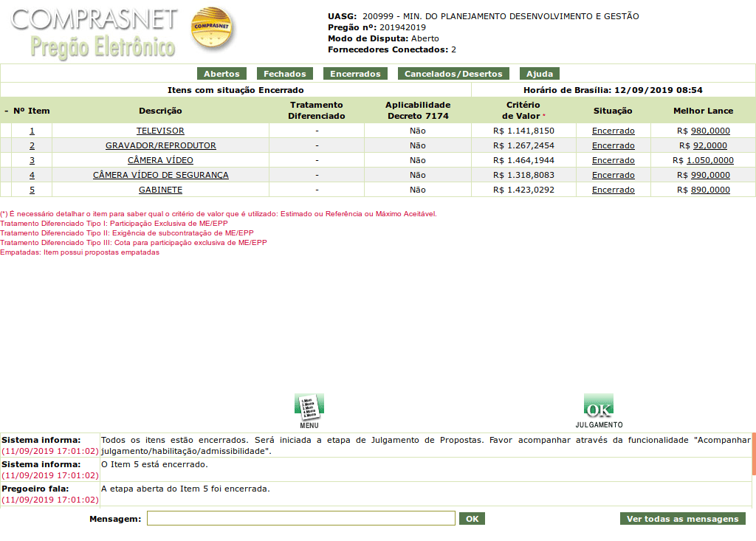Open CÂMERA VÍDEO DE SEGURANÇA link
The image size is (756, 541).
[x=160, y=175]
